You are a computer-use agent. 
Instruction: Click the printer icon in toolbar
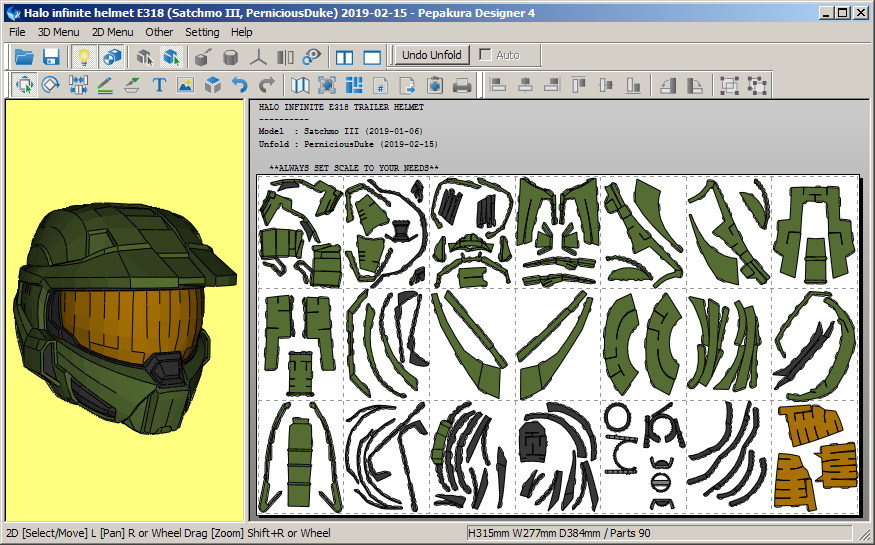461,86
